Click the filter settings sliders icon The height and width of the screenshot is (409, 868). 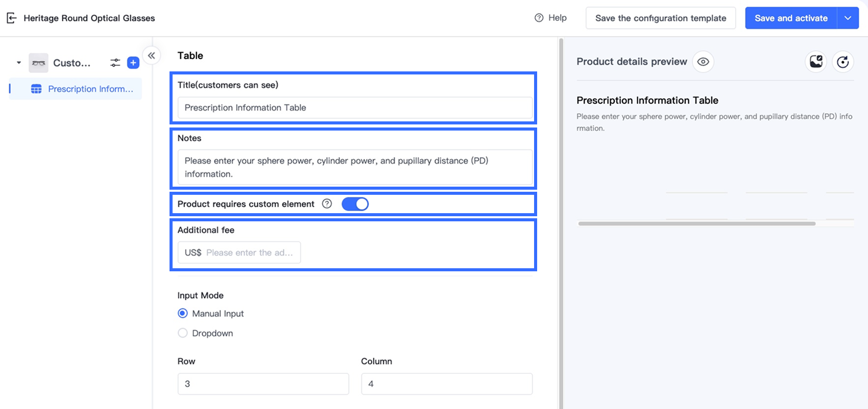115,63
